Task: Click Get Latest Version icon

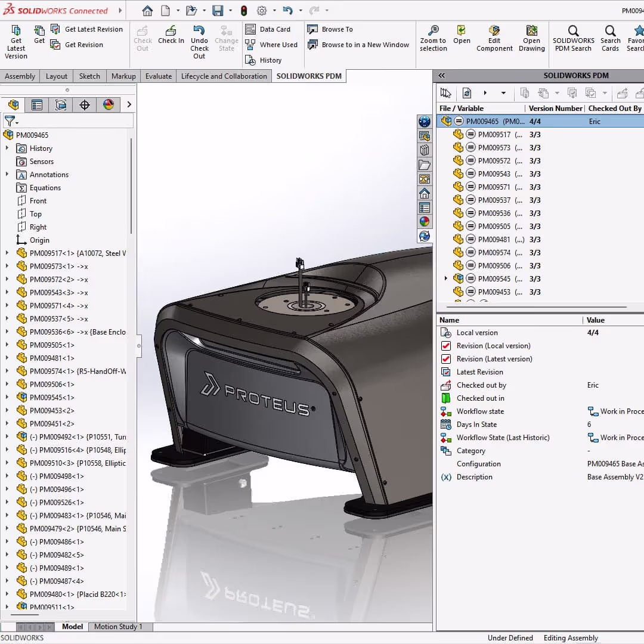Action: click(x=16, y=42)
